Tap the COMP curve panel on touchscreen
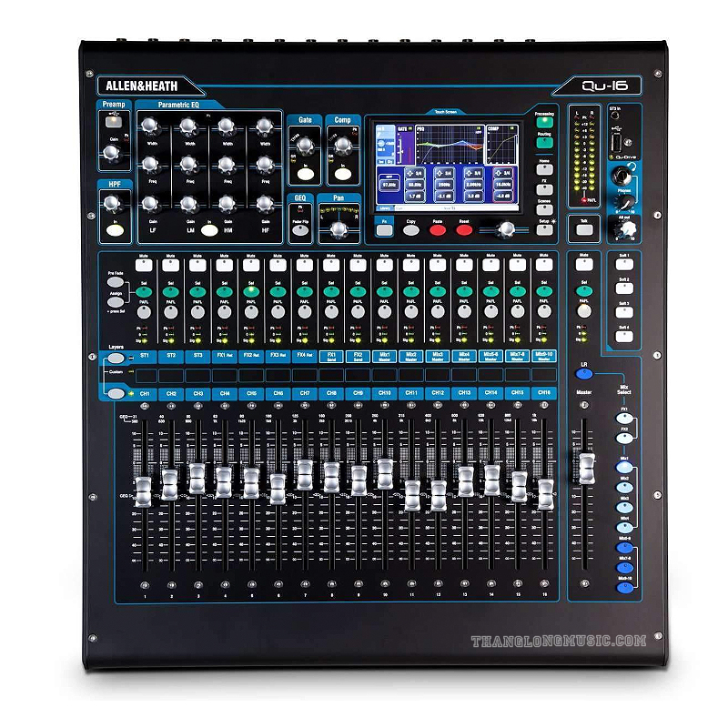728x728 pixels. (501, 144)
